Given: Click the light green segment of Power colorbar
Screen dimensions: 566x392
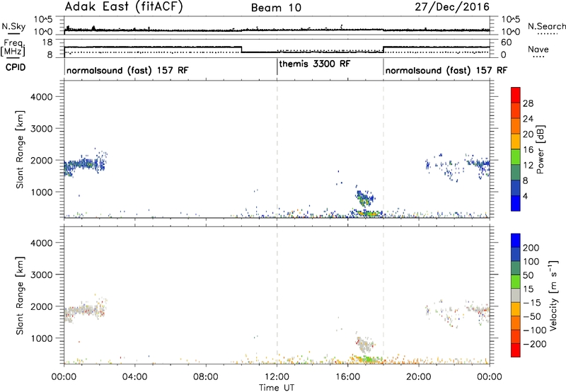Looking at the screenshot, I should (516, 156).
